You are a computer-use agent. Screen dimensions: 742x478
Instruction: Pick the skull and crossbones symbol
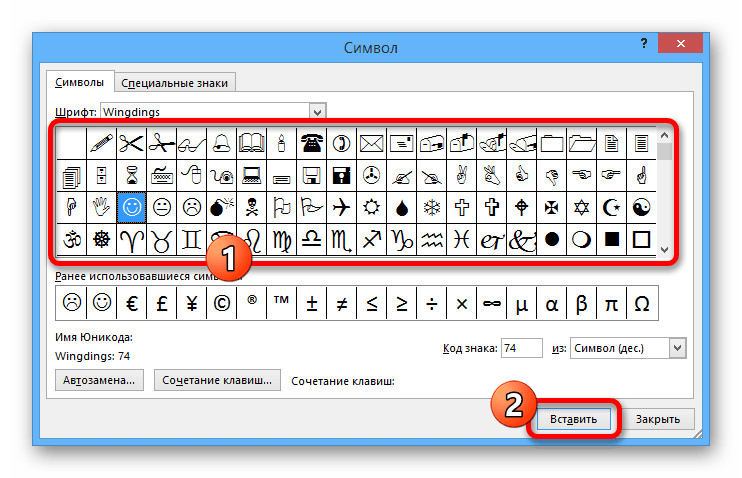[251, 207]
